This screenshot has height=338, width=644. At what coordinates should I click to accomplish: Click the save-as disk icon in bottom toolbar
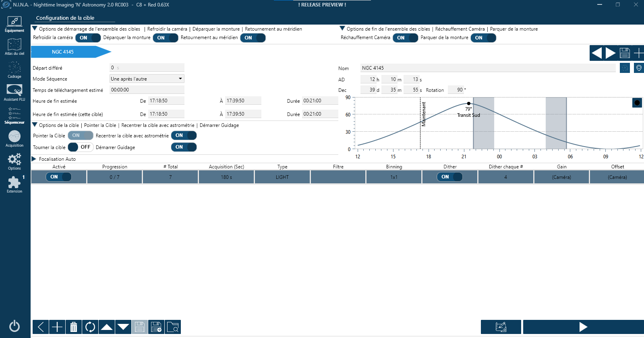pos(156,327)
